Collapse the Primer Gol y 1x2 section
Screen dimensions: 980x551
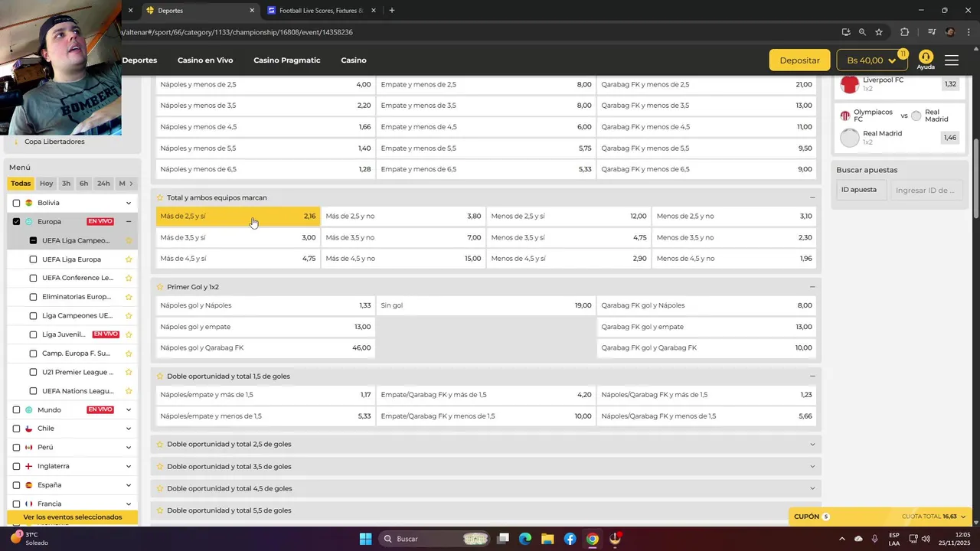click(812, 287)
